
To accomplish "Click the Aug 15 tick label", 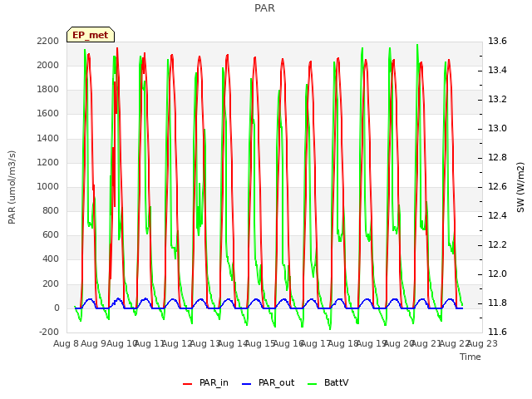I will [260, 343].
